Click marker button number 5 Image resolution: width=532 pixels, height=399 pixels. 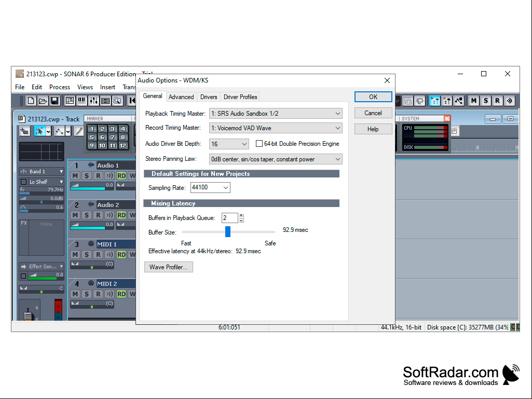pyautogui.click(x=91, y=137)
